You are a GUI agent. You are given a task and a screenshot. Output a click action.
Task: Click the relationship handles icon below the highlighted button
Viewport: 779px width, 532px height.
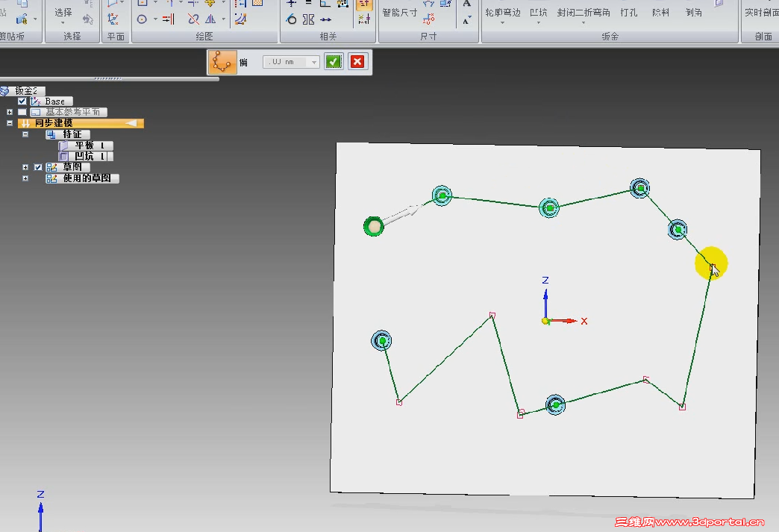click(x=364, y=19)
